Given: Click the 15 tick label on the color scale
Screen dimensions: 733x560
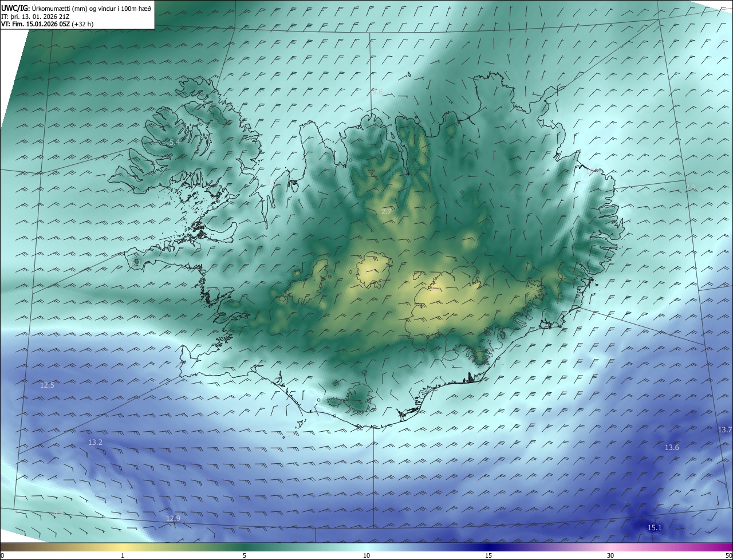Looking at the screenshot, I should click(488, 555).
